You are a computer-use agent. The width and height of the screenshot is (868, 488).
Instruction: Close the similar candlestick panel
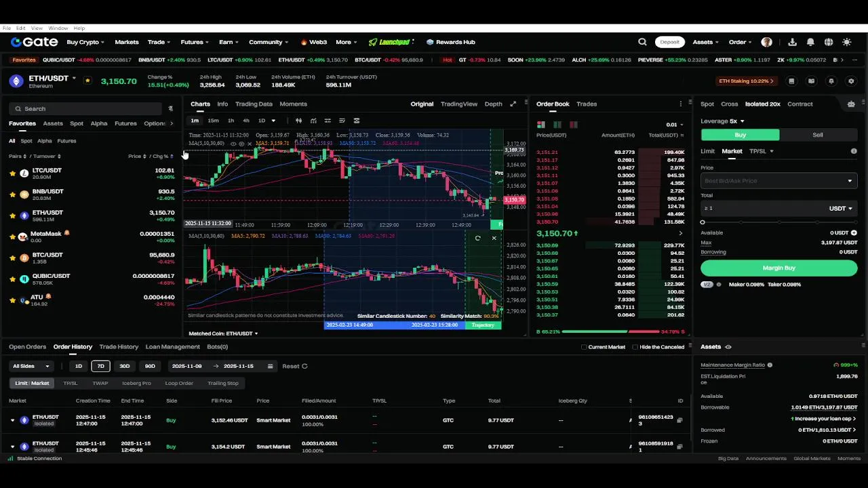494,238
